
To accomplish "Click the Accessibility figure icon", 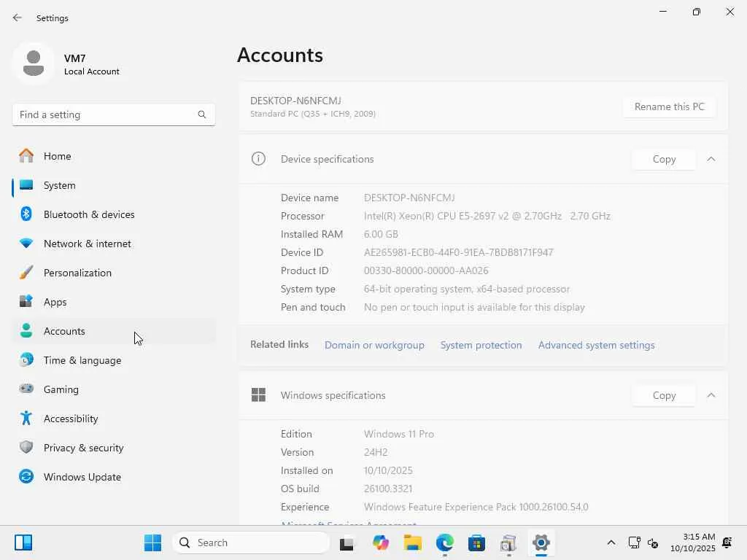I will [x=26, y=418].
